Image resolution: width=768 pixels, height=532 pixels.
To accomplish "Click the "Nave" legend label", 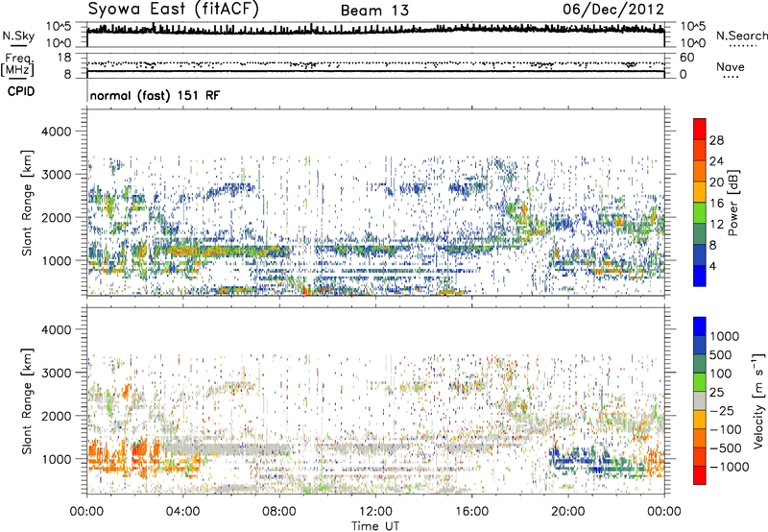I will click(x=731, y=66).
